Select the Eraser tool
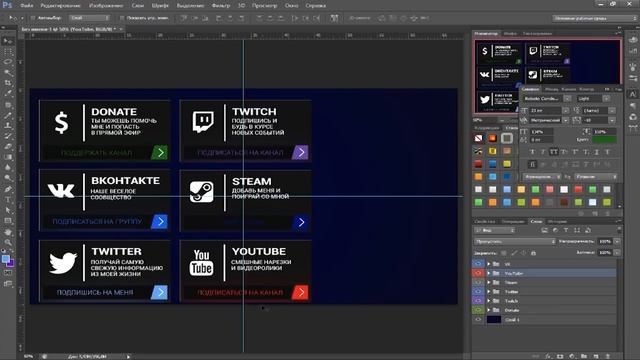640x360 pixels. tap(8, 147)
